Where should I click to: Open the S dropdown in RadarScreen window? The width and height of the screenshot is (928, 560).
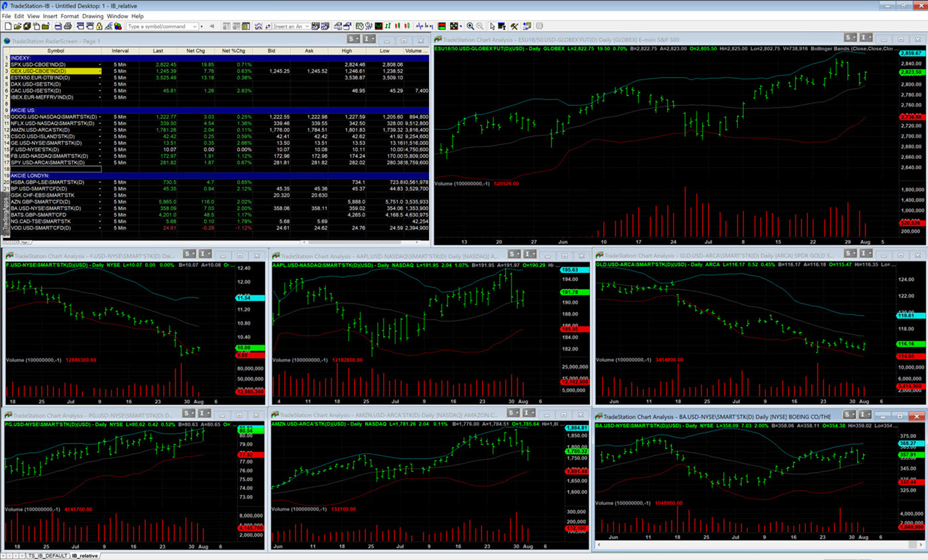point(353,40)
